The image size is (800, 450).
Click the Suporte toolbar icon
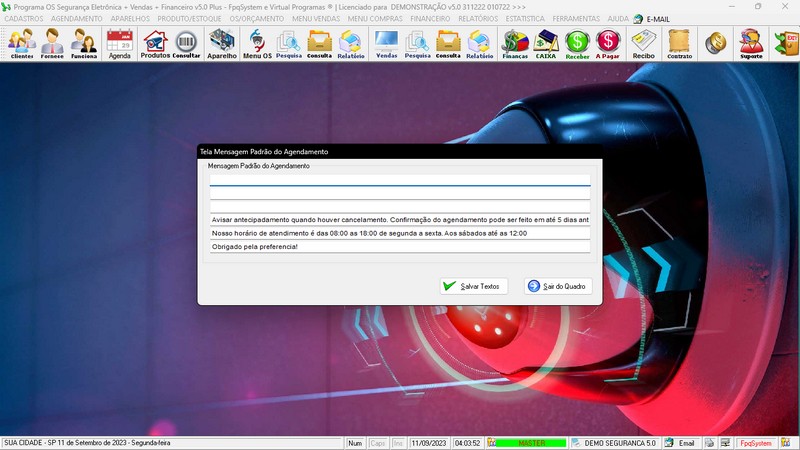750,43
